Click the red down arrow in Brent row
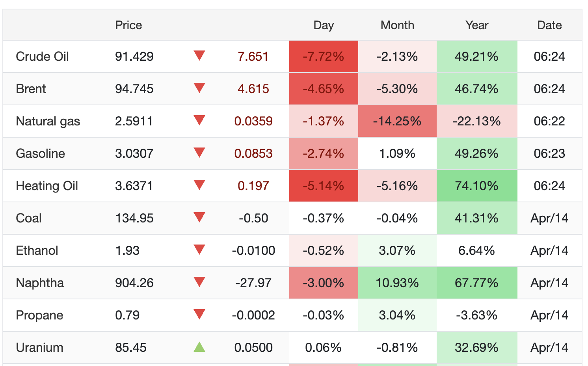 tap(199, 88)
